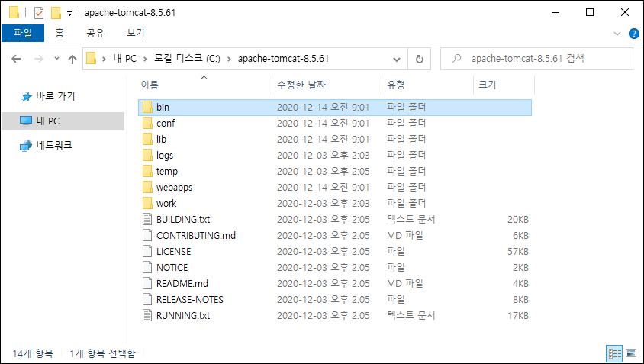Click the NOTICE file icon
The height and width of the screenshot is (364, 644).
[147, 267]
